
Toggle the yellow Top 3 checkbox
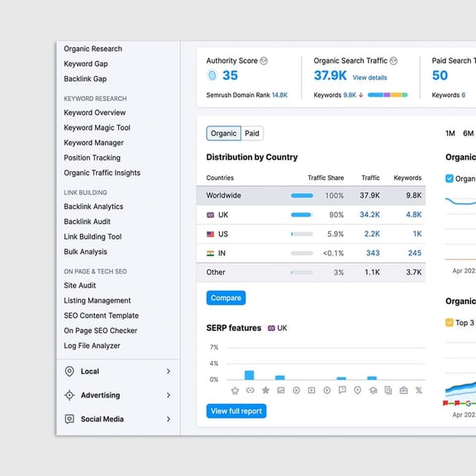click(450, 322)
